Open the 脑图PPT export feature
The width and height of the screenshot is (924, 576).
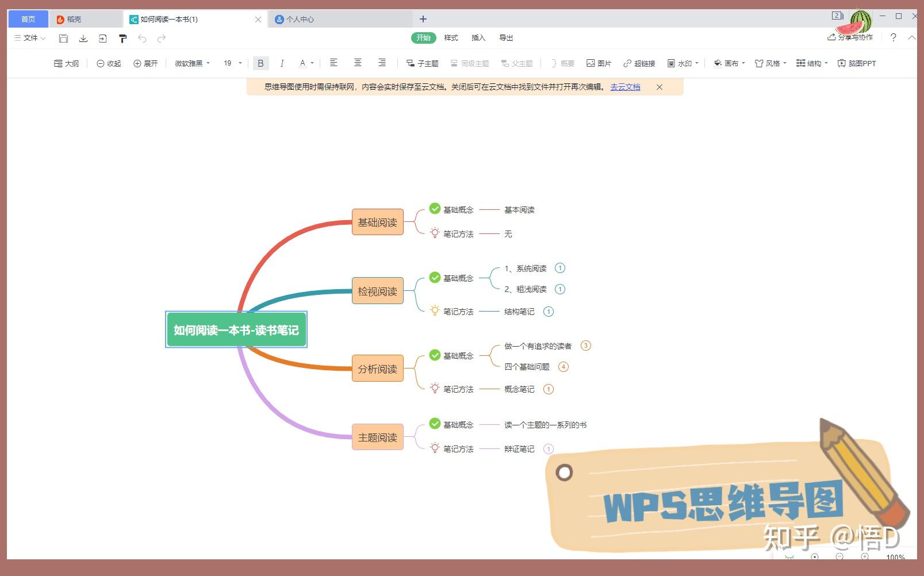[855, 63]
